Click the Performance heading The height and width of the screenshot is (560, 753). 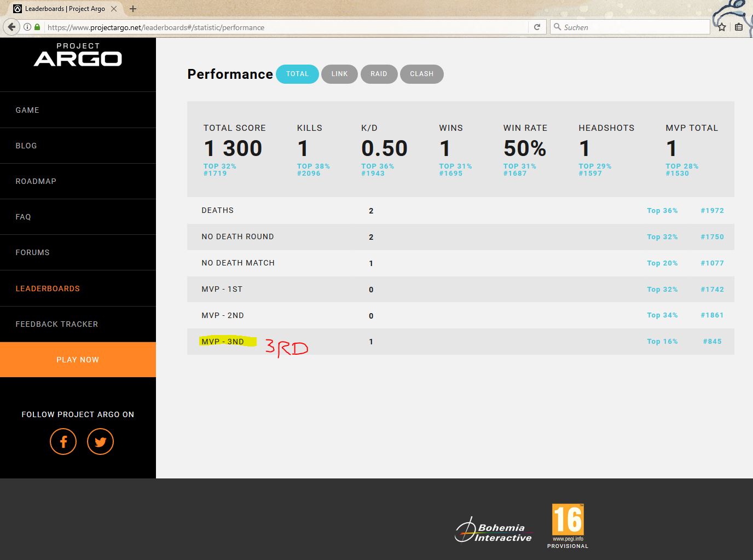pos(230,74)
